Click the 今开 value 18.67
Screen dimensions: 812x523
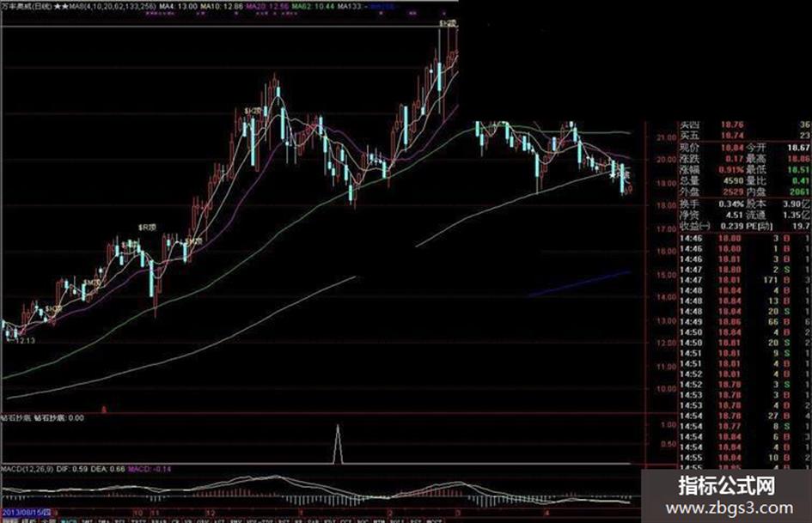[x=798, y=148]
